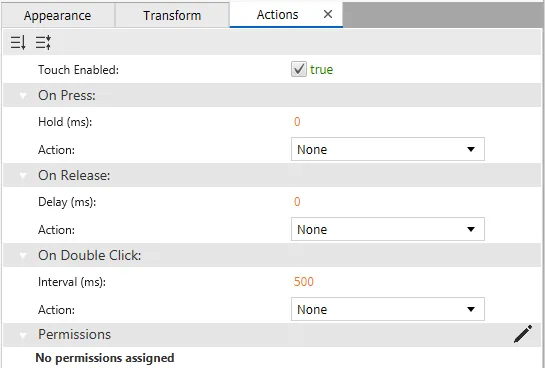Viewport: 545px width, 368px height.
Task: Collapse the On Double Click section
Action: [x=23, y=255]
